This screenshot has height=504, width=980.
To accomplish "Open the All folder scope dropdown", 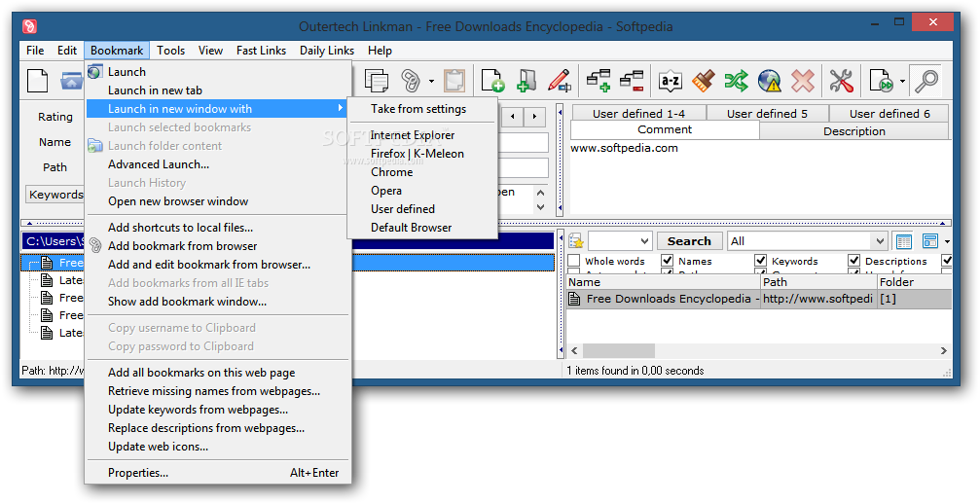I will coord(880,241).
